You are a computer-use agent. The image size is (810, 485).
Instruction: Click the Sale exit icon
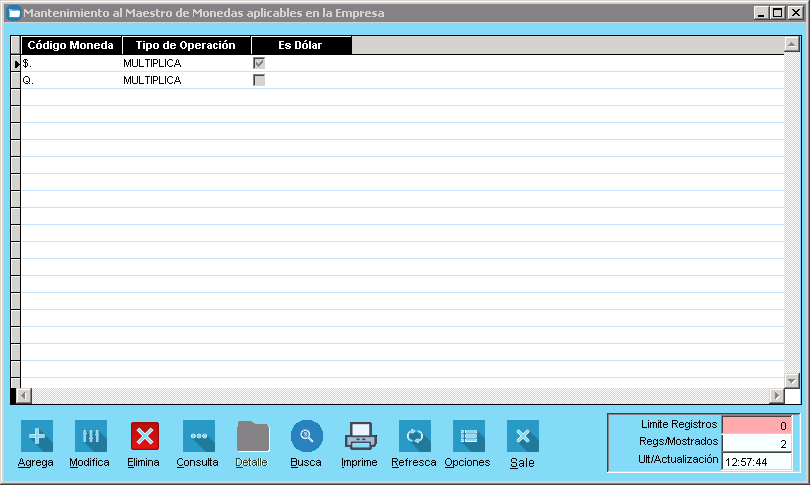point(522,436)
